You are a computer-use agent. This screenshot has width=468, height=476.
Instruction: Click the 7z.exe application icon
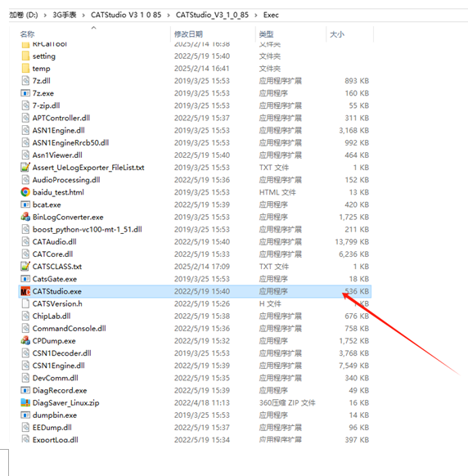click(x=25, y=93)
